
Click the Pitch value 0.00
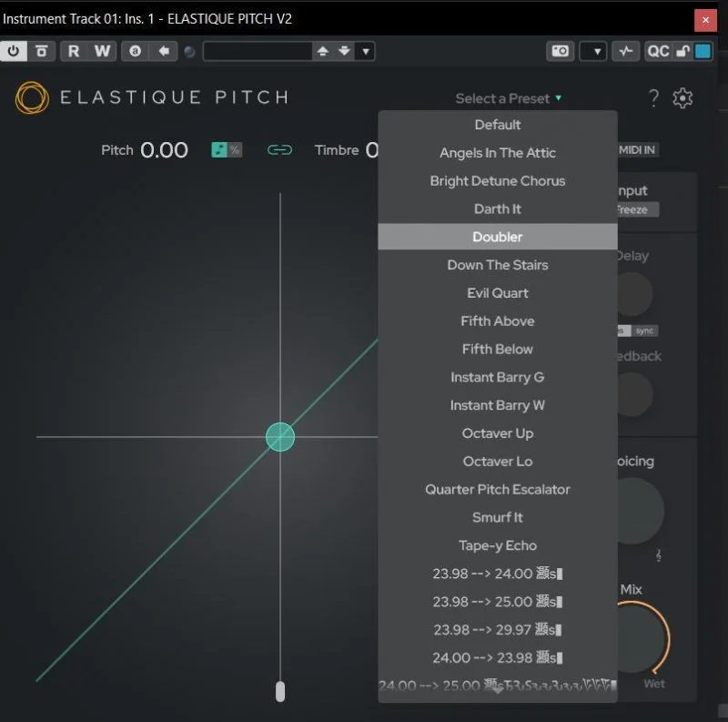(165, 150)
